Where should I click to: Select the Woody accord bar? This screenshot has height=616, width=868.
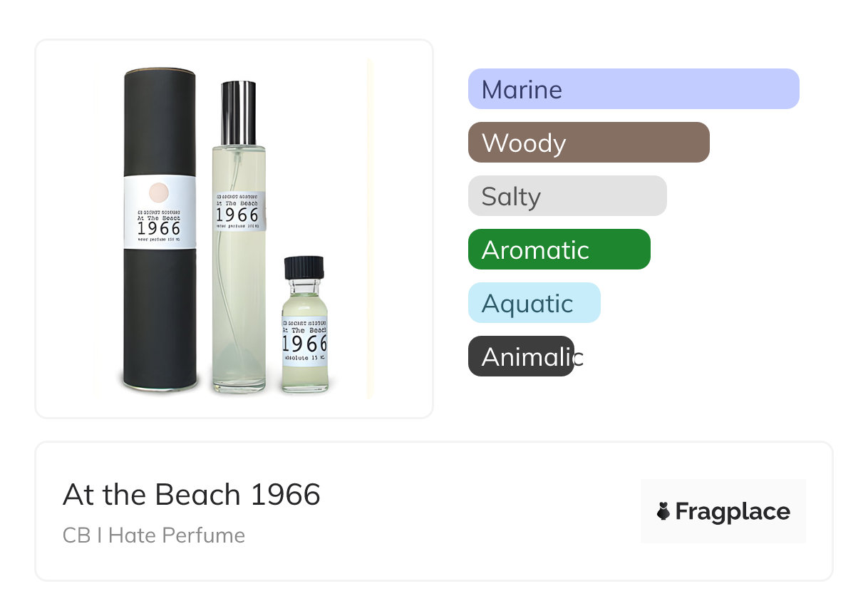pos(588,143)
